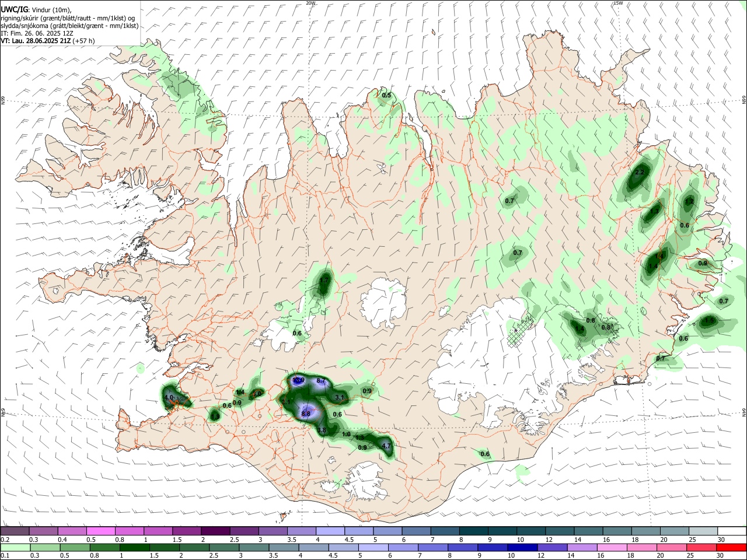Click the 2.2 precipitation value on the map

pyautogui.click(x=640, y=172)
